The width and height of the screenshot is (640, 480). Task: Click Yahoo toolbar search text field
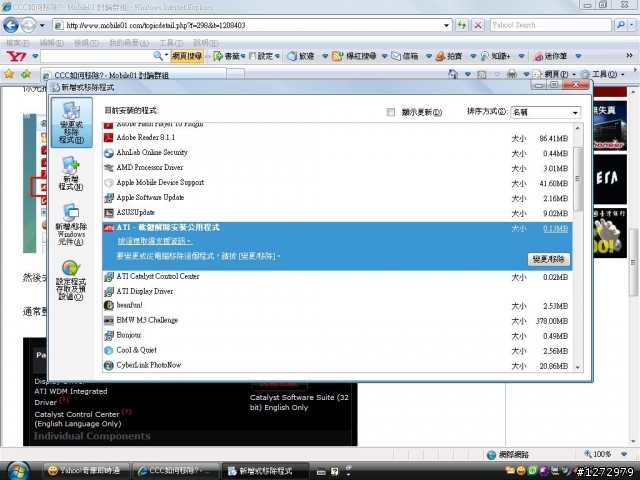tap(97, 56)
